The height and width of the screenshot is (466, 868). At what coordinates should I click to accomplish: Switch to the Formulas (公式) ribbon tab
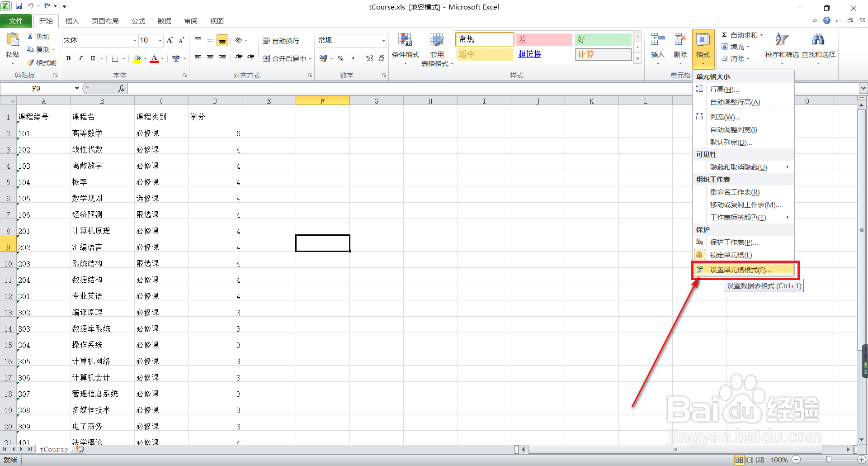tap(138, 21)
